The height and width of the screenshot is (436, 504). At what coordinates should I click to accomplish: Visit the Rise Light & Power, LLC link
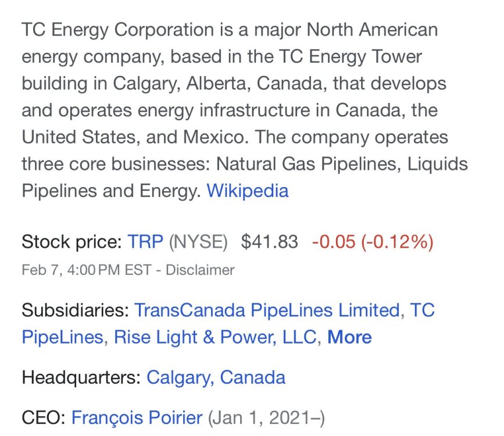(x=215, y=337)
